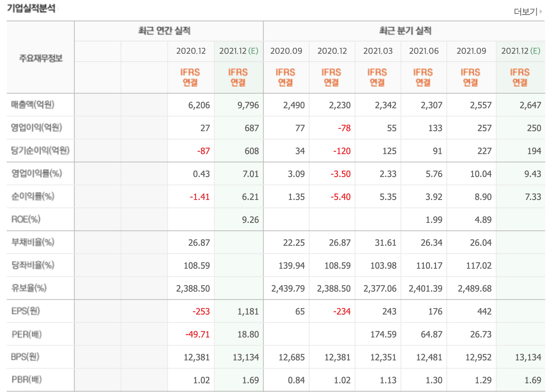Click net income value -87
Image resolution: width=552 pixels, height=392 pixels.
pos(203,151)
